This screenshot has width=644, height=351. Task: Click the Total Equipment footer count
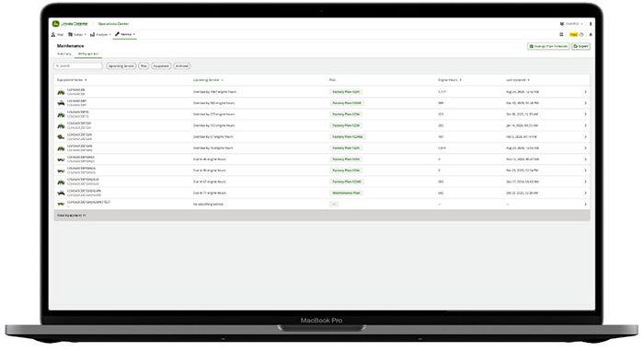click(x=72, y=216)
